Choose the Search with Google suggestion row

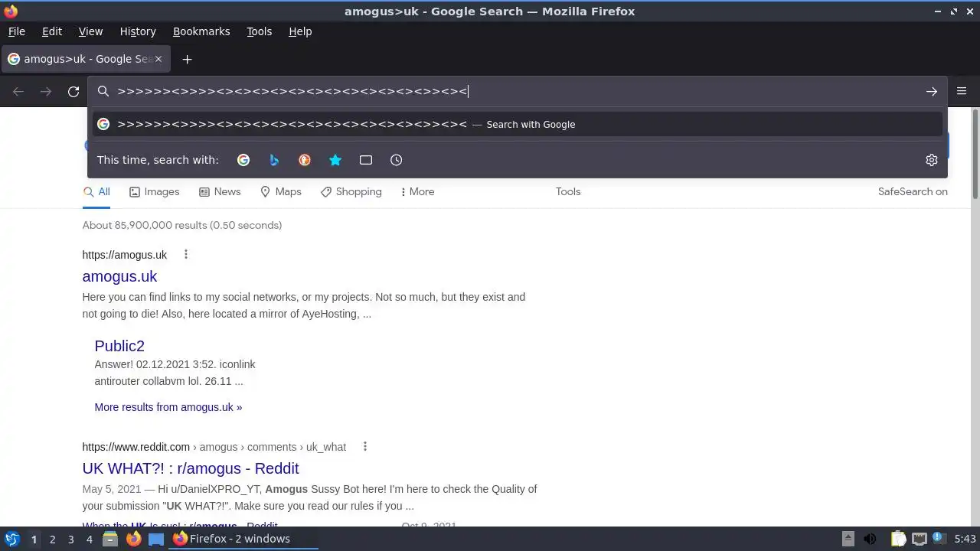point(518,124)
